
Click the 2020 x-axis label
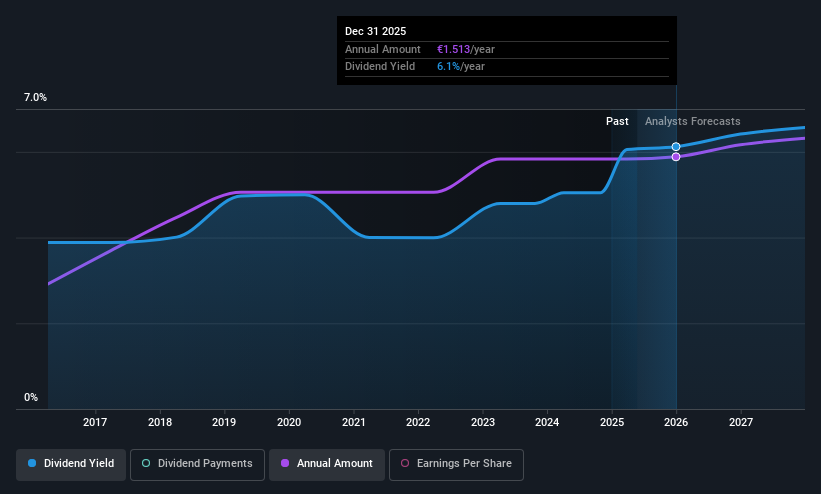(x=289, y=422)
